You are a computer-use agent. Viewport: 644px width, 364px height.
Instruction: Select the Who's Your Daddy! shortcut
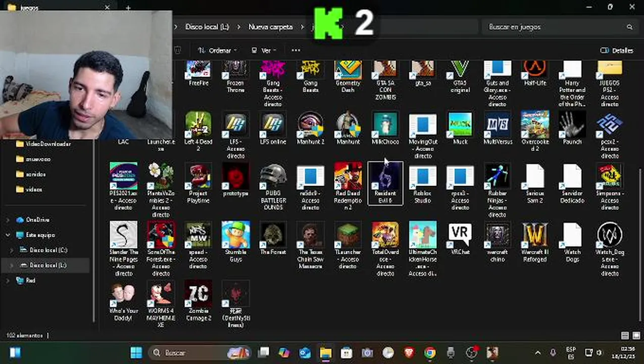click(123, 302)
